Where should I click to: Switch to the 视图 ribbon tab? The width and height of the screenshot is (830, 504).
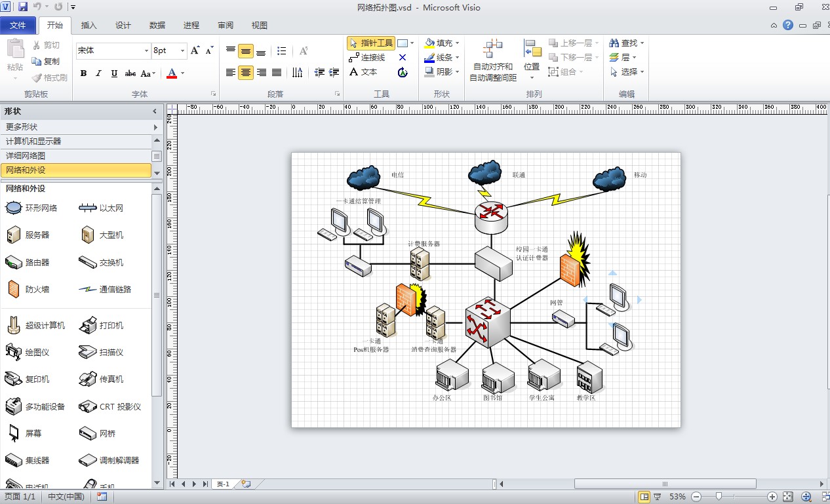[258, 25]
